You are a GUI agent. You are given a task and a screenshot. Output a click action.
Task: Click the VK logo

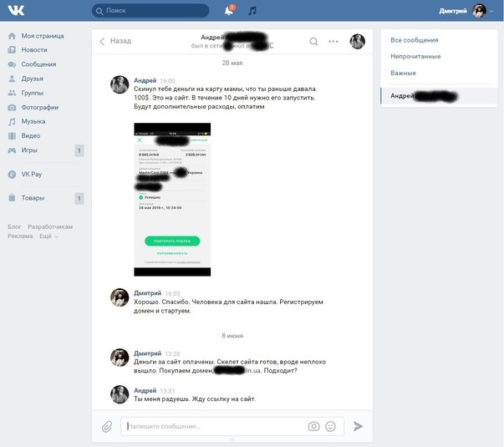click(16, 10)
